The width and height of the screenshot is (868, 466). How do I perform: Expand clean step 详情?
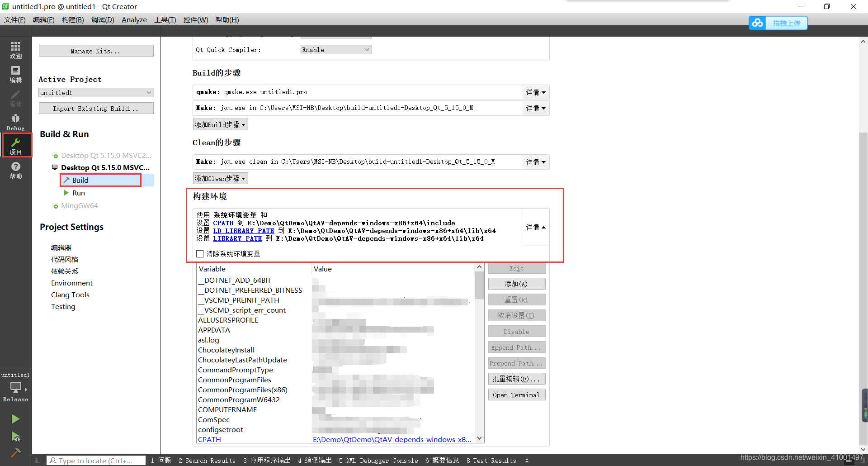point(536,162)
